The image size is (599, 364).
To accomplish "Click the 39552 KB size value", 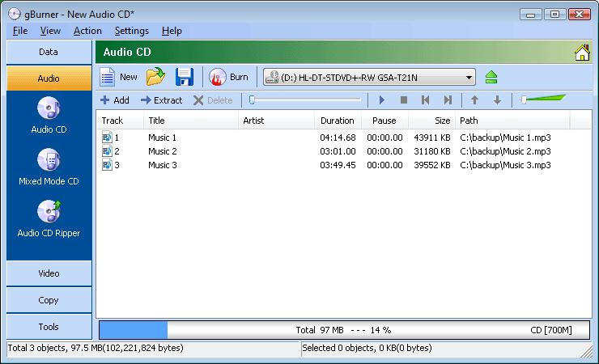I will coord(432,165).
